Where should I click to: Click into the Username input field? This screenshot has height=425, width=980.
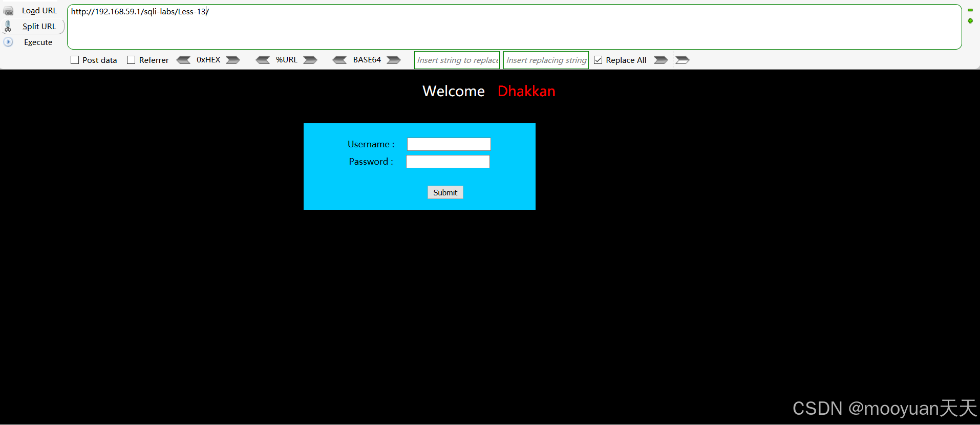(449, 144)
